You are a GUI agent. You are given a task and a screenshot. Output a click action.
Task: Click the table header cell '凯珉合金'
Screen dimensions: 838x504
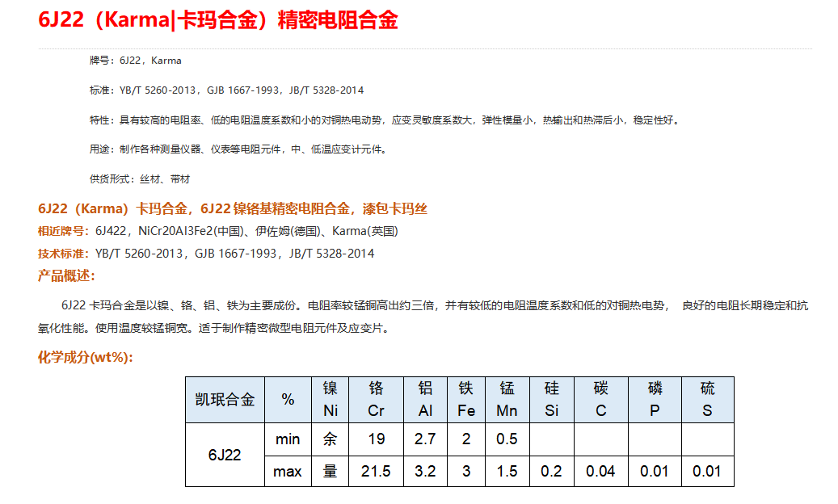tap(225, 400)
